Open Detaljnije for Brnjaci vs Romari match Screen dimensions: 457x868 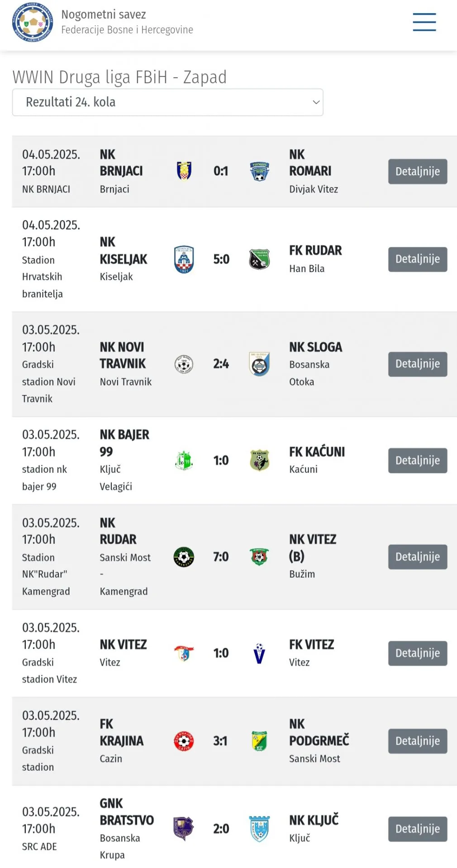tap(417, 171)
